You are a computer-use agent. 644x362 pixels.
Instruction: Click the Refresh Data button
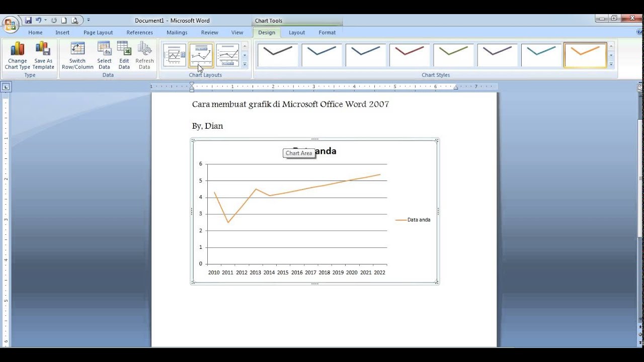pyautogui.click(x=144, y=56)
